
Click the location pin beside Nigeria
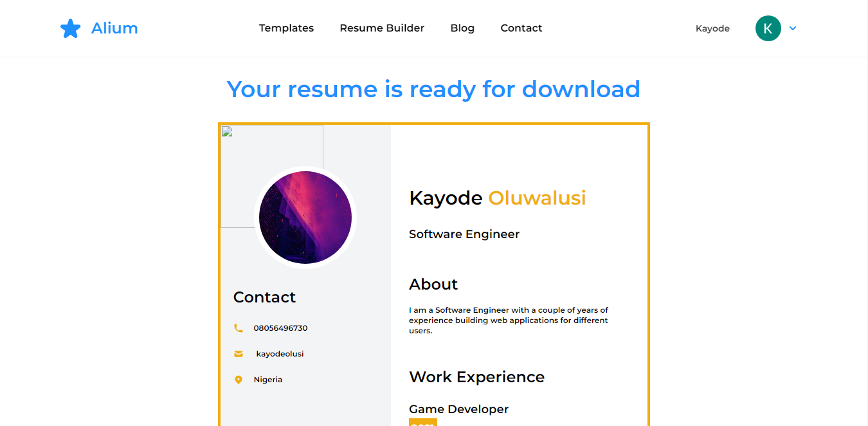pyautogui.click(x=239, y=380)
